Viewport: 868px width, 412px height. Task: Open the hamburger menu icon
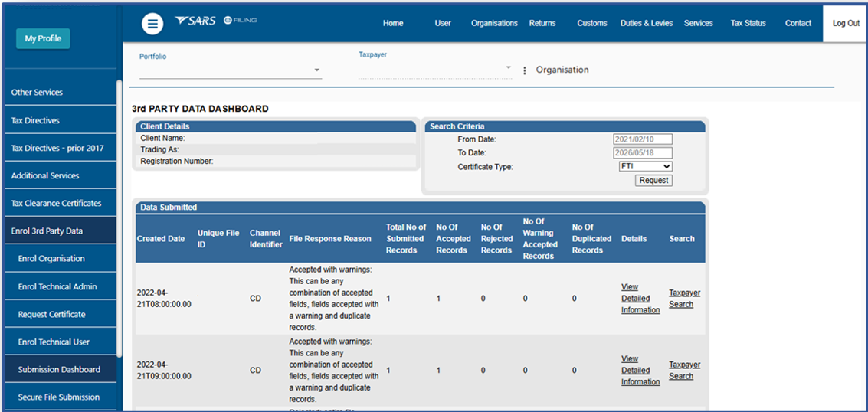(152, 24)
